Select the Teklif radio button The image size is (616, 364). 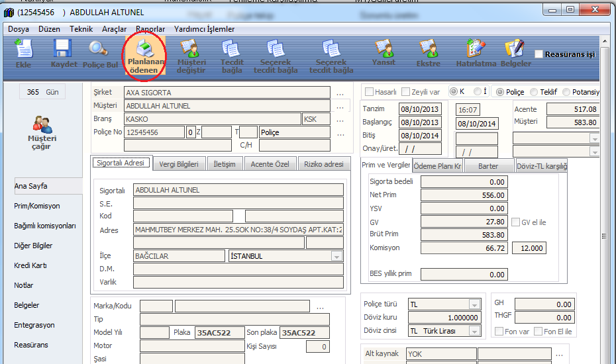pyautogui.click(x=533, y=92)
